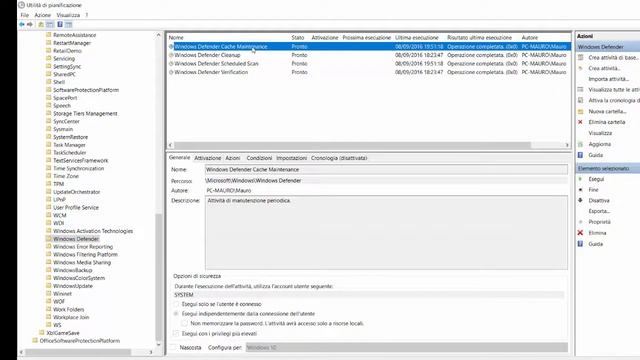Screen dimensions: 640x360
Task: Click Visualizza in actions pane
Action: tap(600, 133)
